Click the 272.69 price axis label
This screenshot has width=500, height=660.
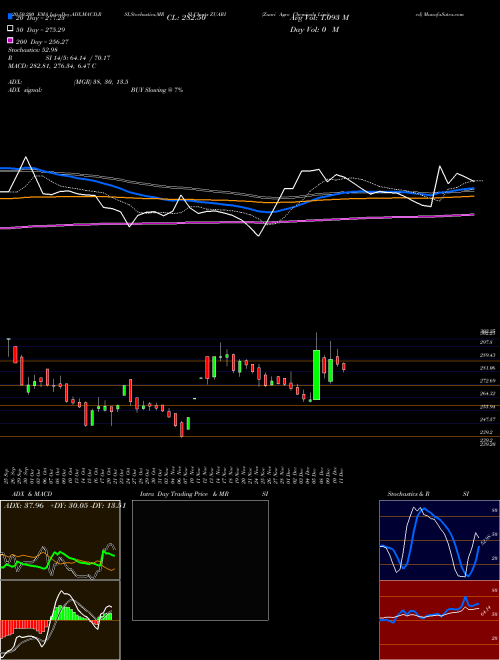click(x=487, y=381)
